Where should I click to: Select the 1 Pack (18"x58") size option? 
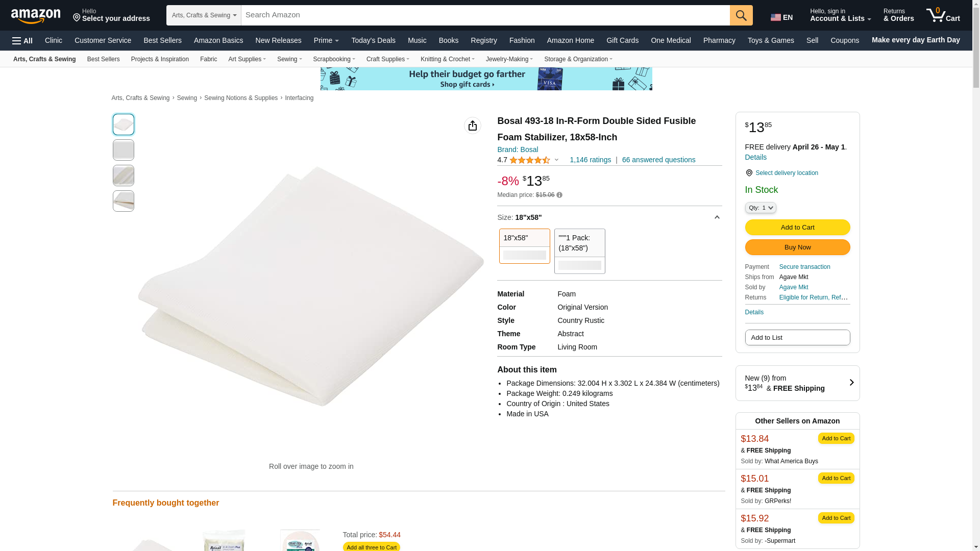(x=580, y=251)
